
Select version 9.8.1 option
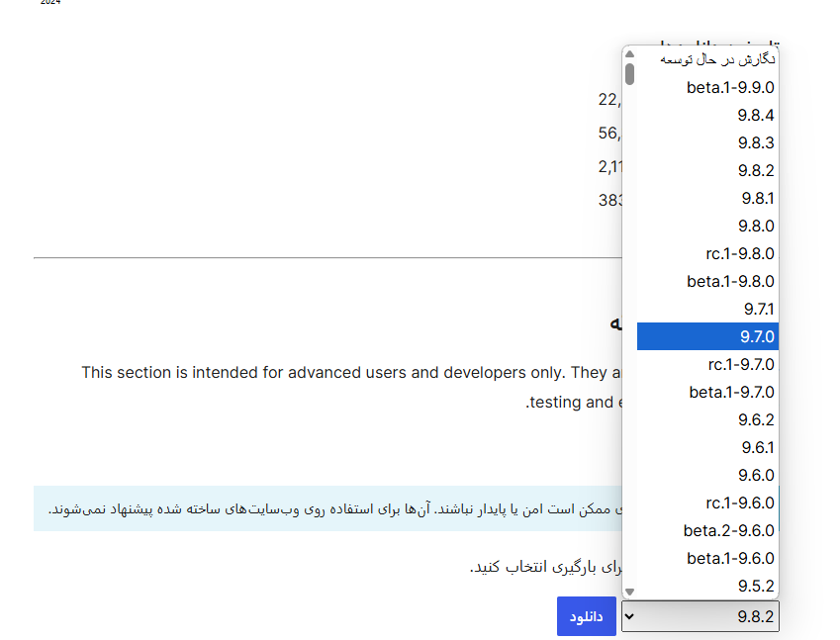pos(707,198)
